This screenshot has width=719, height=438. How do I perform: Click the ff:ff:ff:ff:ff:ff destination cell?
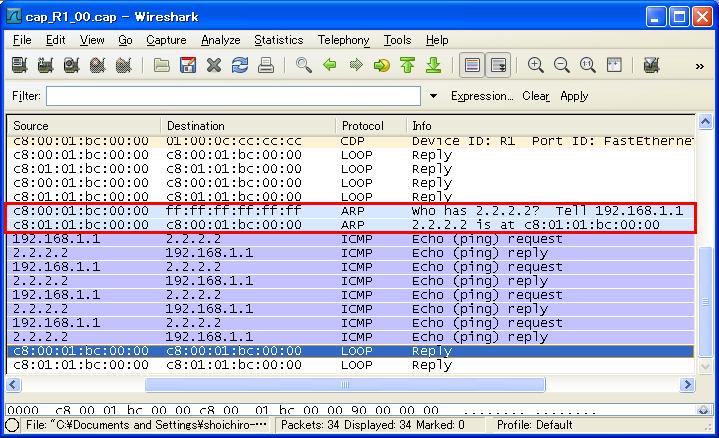234,211
